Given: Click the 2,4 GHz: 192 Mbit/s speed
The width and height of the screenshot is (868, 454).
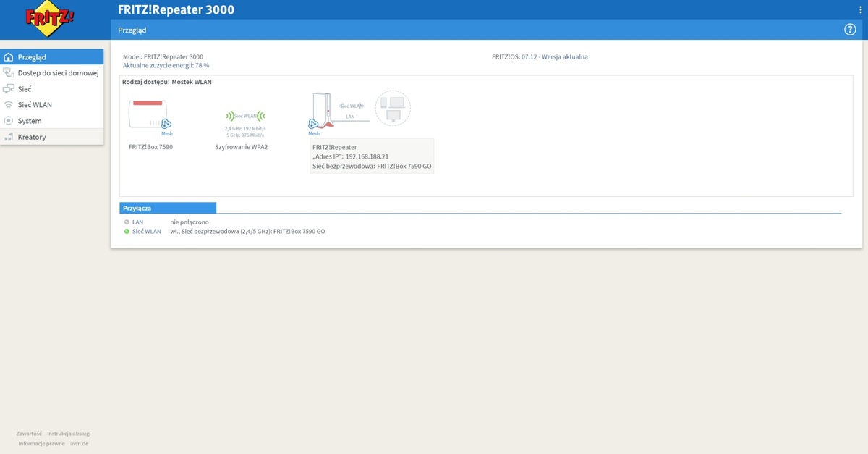Looking at the screenshot, I should click(x=245, y=128).
